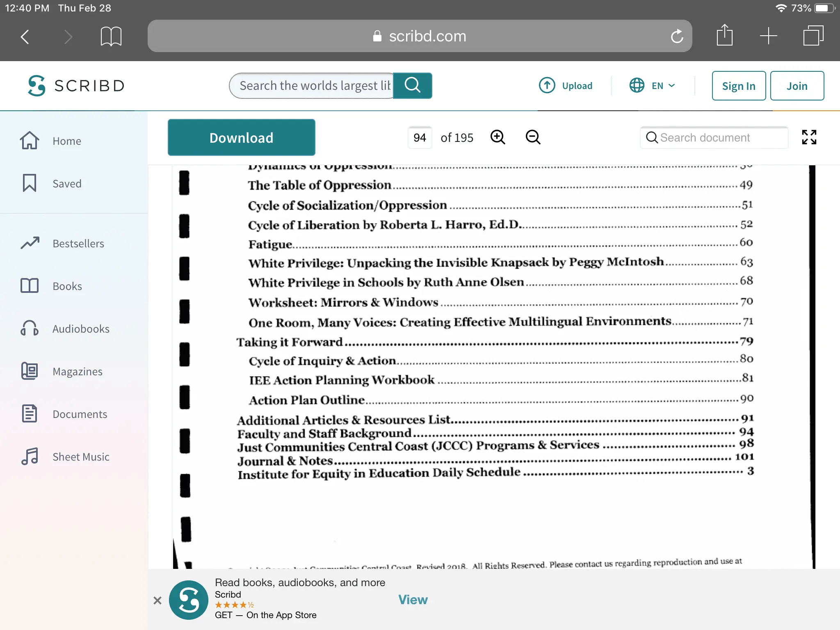840x630 pixels.
Task: Dismiss the Scribd app banner
Action: (157, 600)
